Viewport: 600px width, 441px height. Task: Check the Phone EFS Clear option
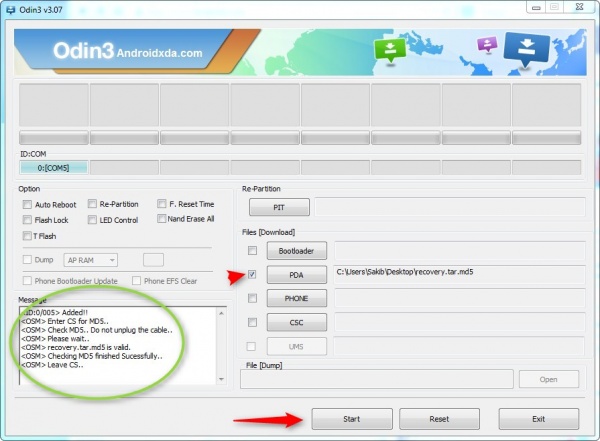(136, 281)
